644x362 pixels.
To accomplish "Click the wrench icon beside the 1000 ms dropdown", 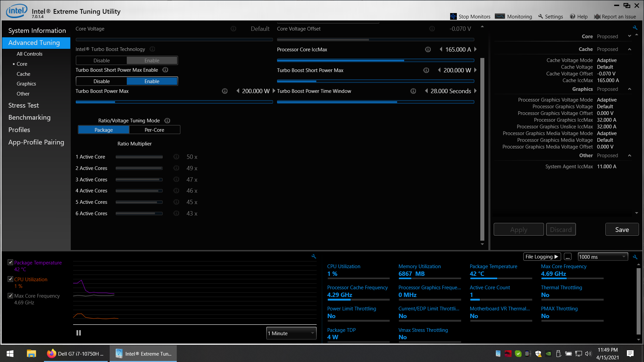I will (x=635, y=257).
